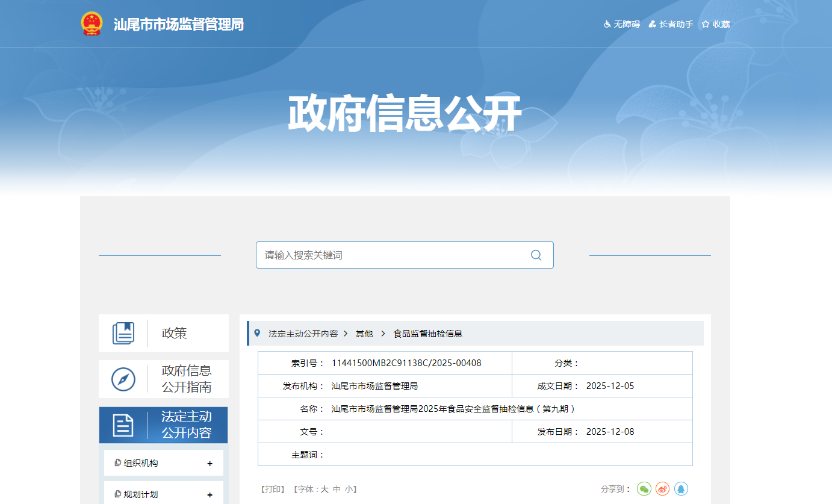Click the 政策 document icon

pos(123,333)
